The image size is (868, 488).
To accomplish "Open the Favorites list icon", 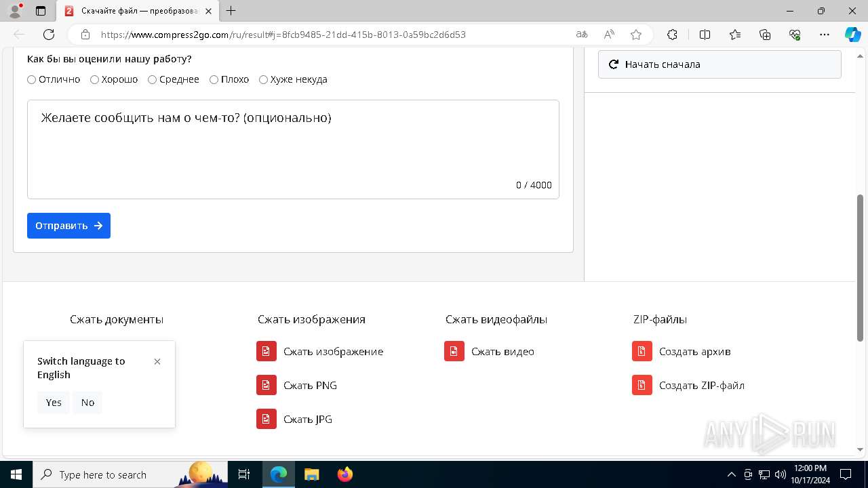I will [x=735, y=35].
